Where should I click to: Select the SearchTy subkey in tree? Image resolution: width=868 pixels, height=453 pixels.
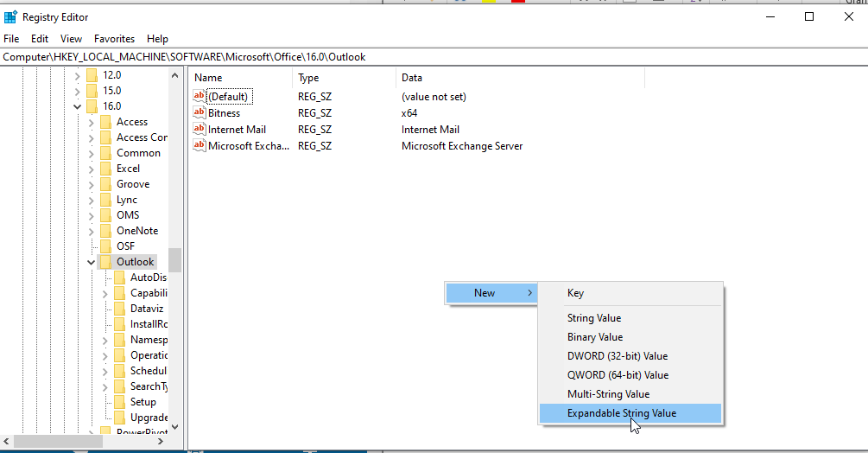click(x=149, y=386)
